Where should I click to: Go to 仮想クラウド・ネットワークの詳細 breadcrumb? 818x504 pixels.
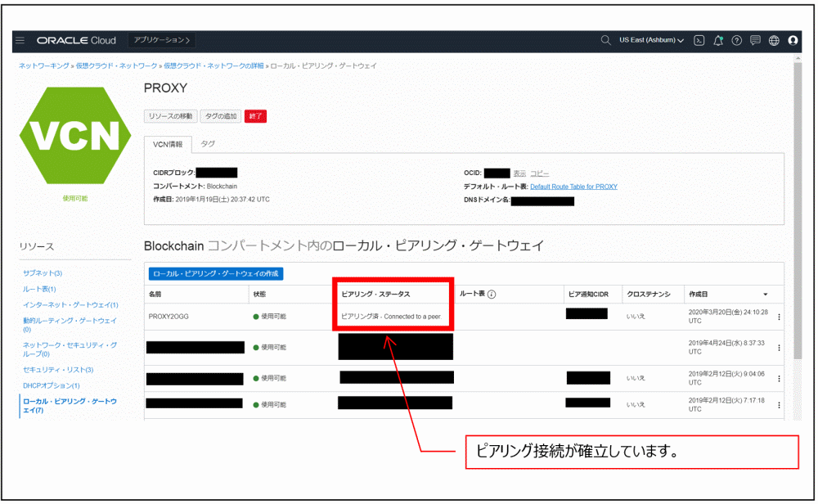[213, 65]
